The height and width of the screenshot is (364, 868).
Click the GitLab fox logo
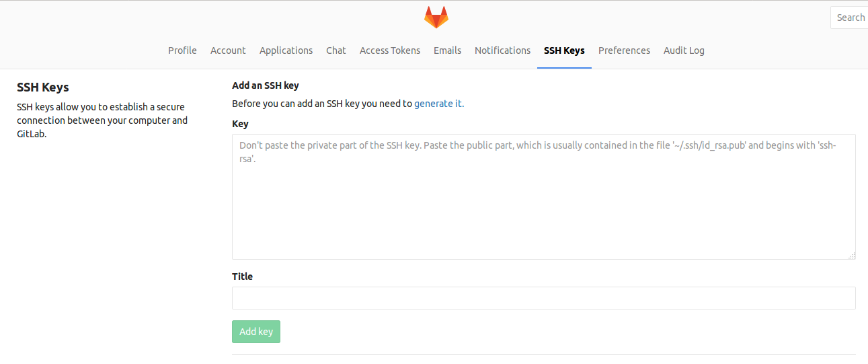coord(436,17)
